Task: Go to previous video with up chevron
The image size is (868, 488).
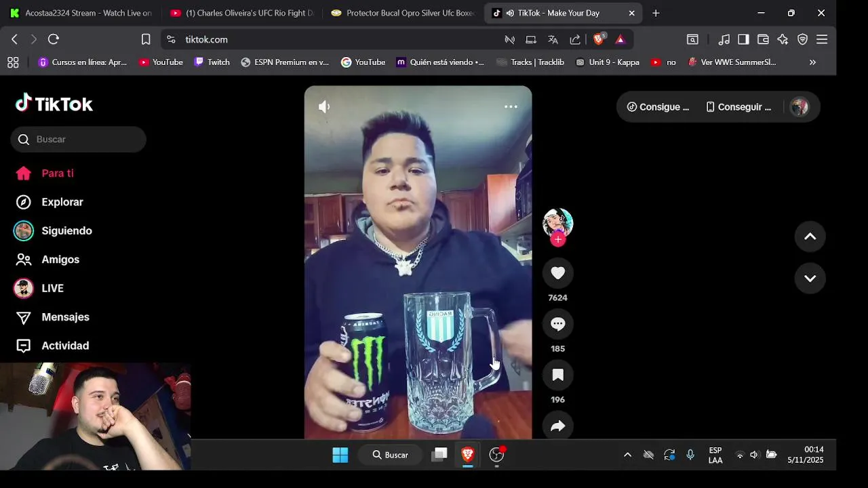Action: [x=810, y=237]
